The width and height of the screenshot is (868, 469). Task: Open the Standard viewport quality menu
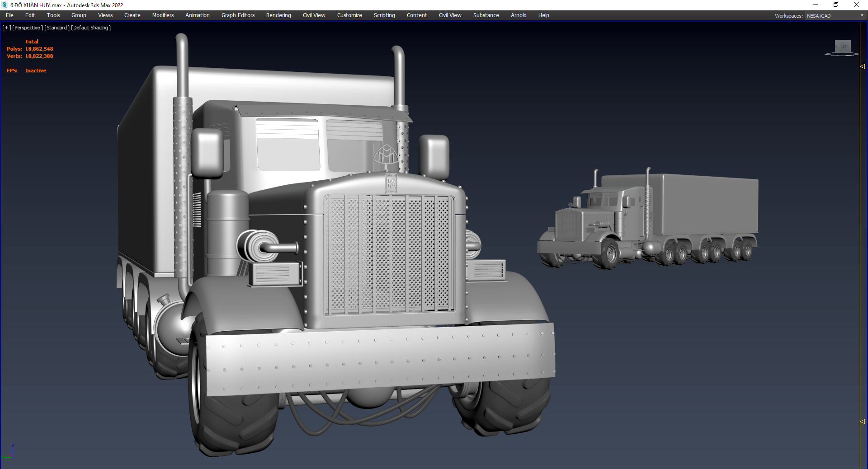57,28
